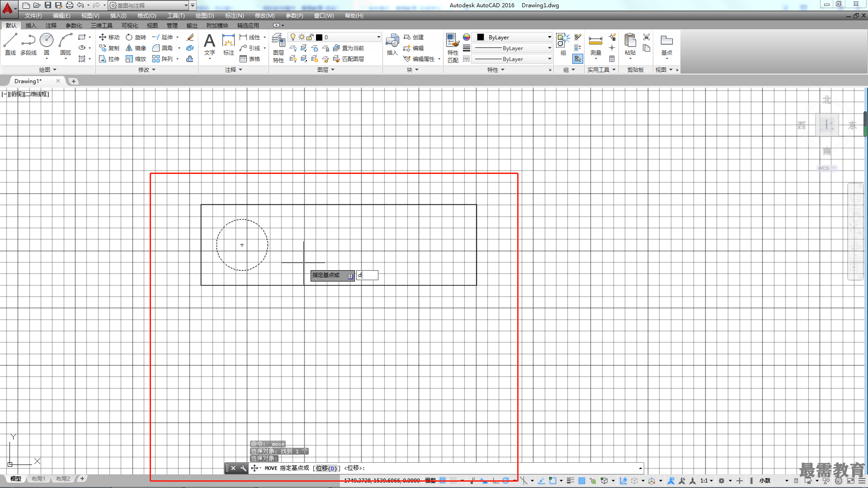The image size is (868, 488).
Task: Open the 修改(M) menu
Action: tap(265, 15)
